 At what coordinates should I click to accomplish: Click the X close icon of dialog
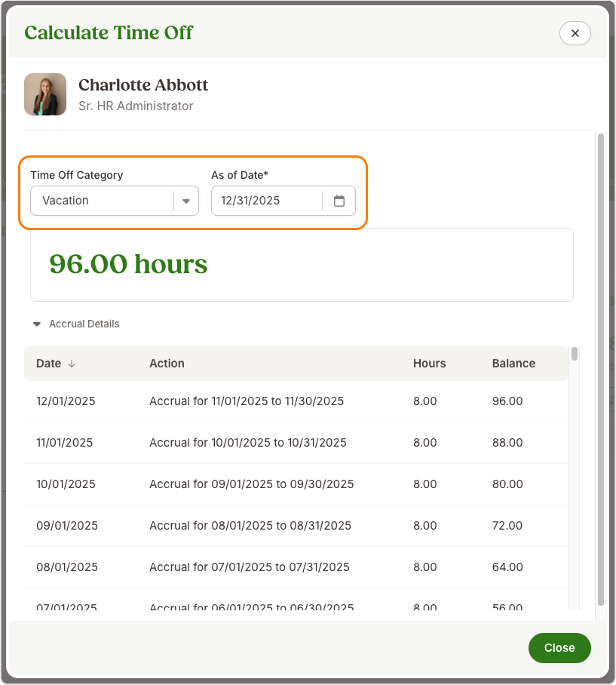pyautogui.click(x=575, y=33)
